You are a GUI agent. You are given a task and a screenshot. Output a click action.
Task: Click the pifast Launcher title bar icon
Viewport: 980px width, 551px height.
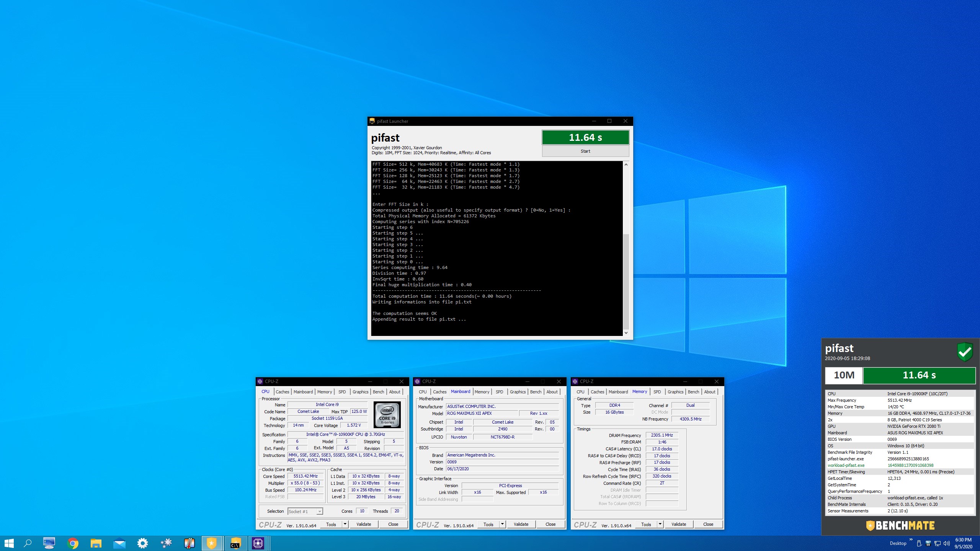tap(372, 121)
